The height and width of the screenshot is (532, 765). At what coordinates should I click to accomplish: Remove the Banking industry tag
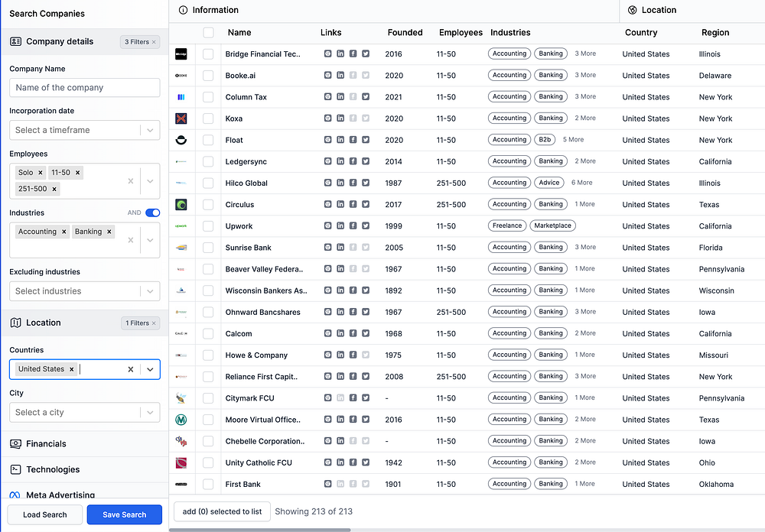[x=109, y=232]
